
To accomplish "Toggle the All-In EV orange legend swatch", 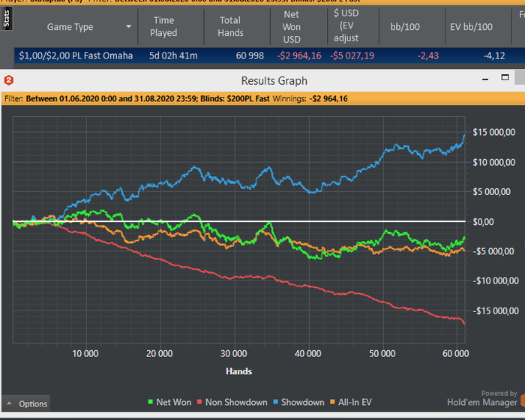I will pos(332,401).
